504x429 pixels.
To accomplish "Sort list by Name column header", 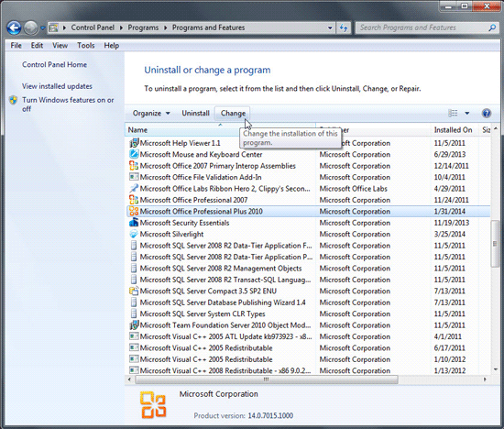I will point(220,130).
